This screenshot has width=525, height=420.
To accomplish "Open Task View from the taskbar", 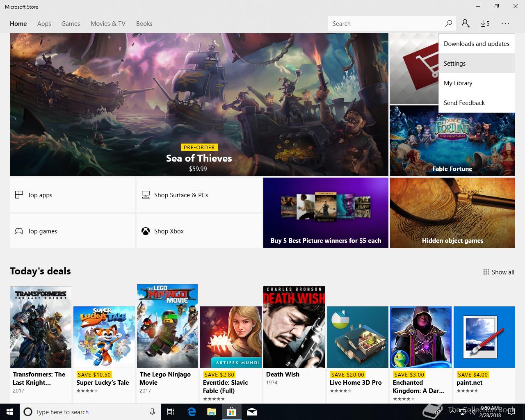I will pyautogui.click(x=171, y=412).
